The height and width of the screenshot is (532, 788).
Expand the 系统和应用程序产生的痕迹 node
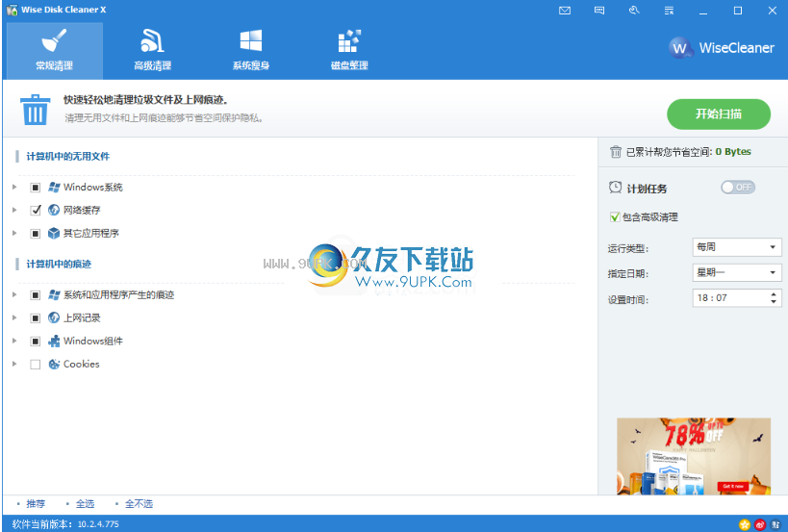pyautogui.click(x=14, y=295)
